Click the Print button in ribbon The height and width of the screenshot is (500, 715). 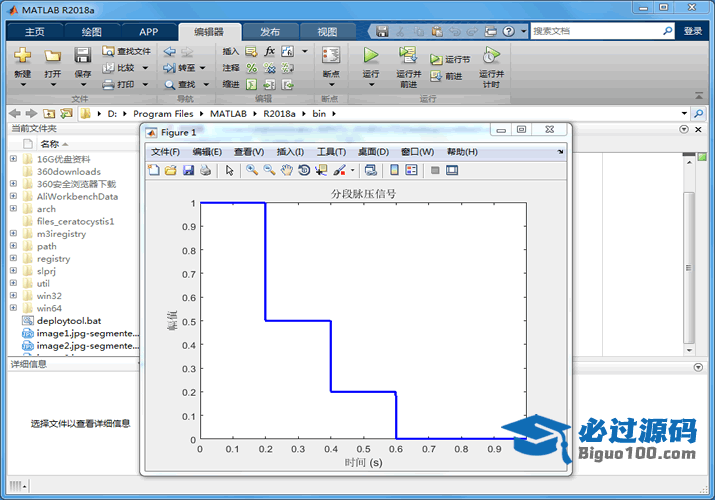[119, 84]
